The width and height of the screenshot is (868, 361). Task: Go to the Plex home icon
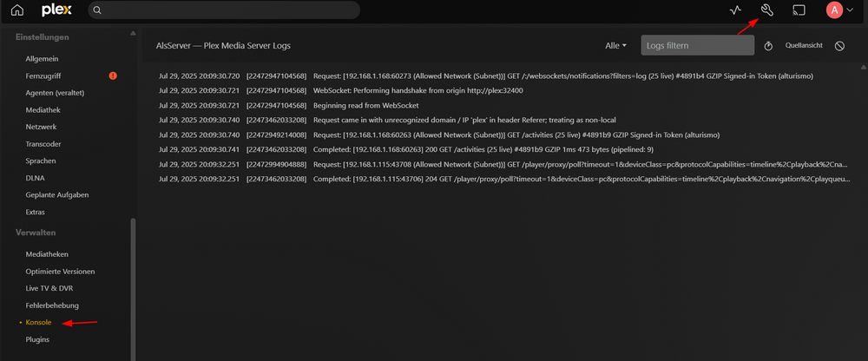(17, 10)
